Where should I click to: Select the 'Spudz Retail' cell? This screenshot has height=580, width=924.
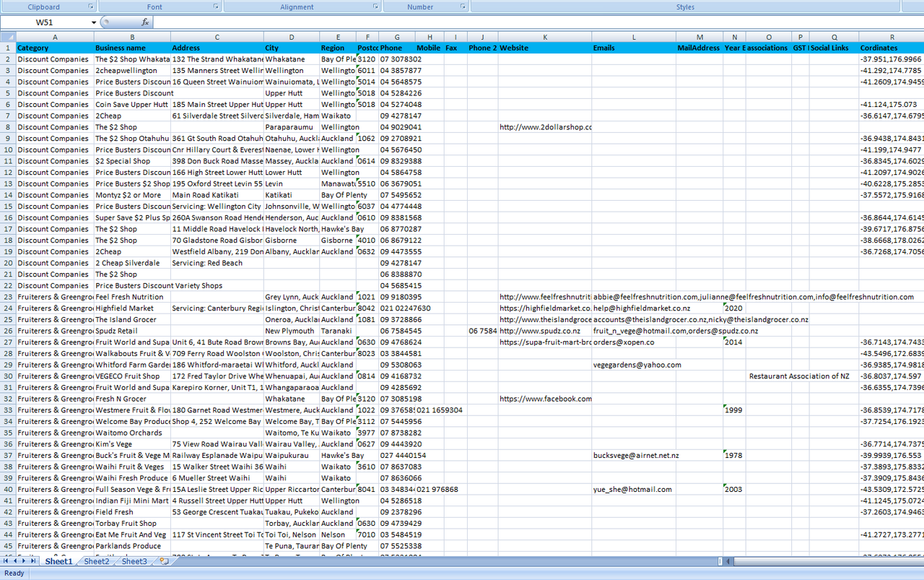[x=132, y=331]
